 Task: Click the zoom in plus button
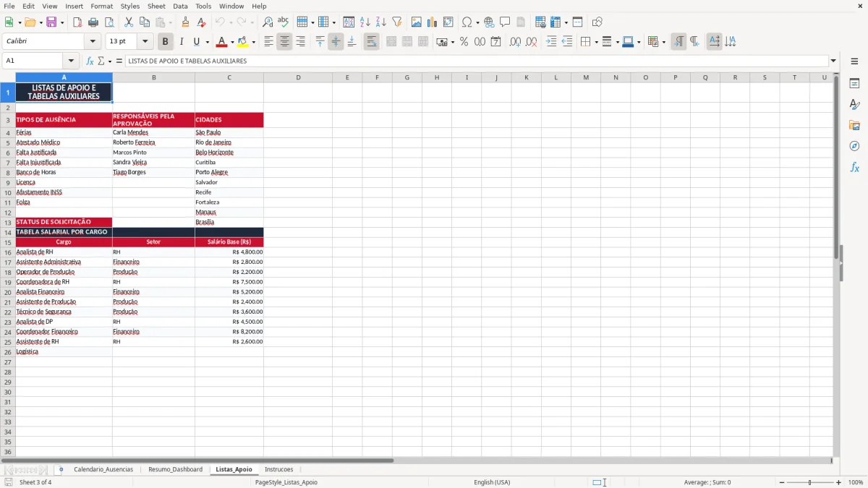pyautogui.click(x=839, y=482)
